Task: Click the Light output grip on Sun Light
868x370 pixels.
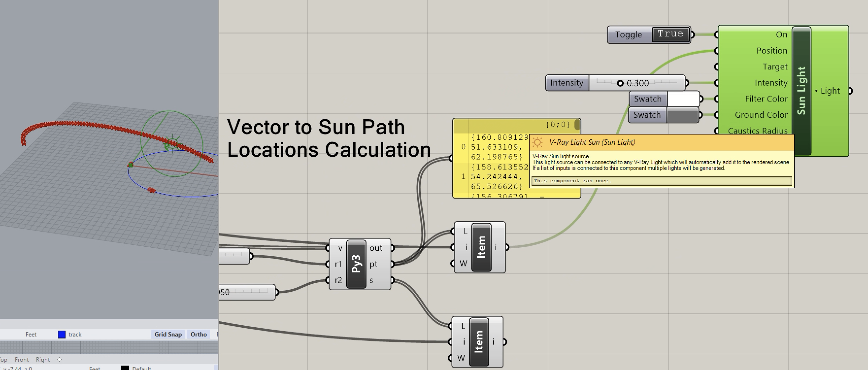Action: tap(850, 91)
